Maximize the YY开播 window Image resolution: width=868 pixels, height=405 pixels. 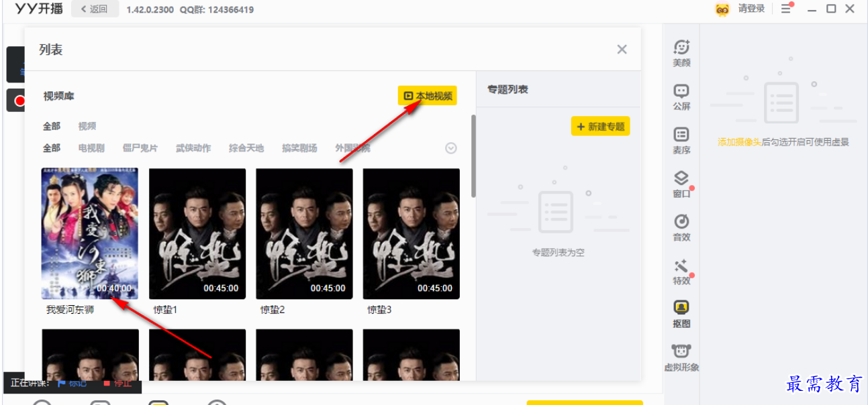point(831,9)
